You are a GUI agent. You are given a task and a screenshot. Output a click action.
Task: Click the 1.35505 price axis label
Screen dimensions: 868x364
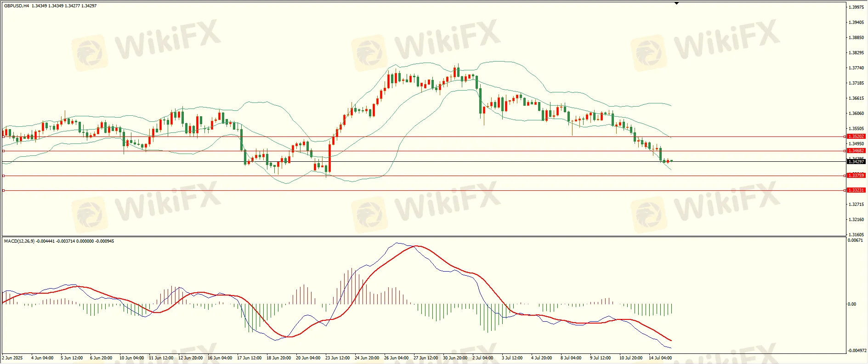[x=856, y=129]
